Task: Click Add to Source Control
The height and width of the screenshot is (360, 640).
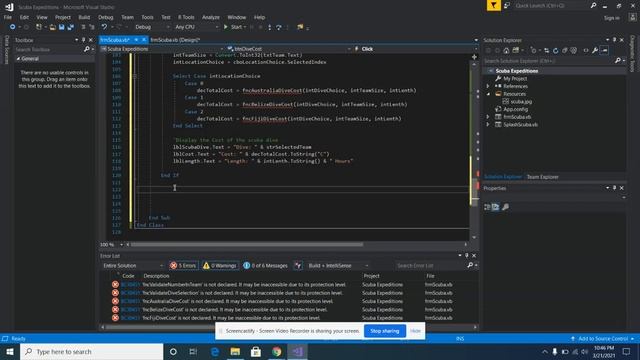Action: pos(602,339)
